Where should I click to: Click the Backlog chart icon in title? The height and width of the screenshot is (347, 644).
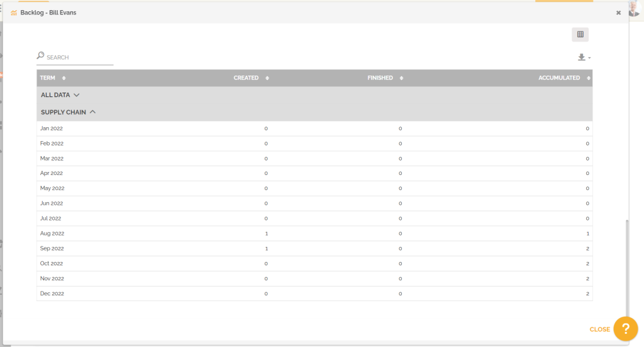coord(14,13)
